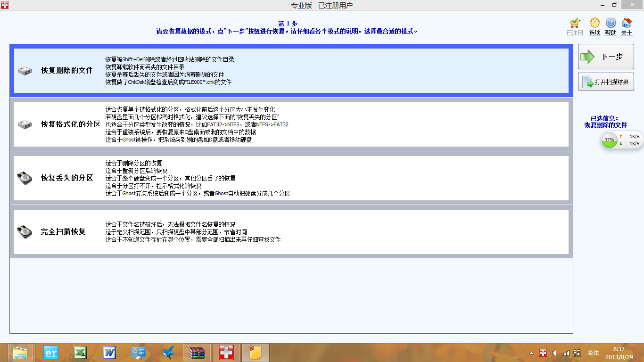644x362 pixels.
Task: Click the hard disk icon beside 恢复丢失的分区
Action: coord(25,178)
